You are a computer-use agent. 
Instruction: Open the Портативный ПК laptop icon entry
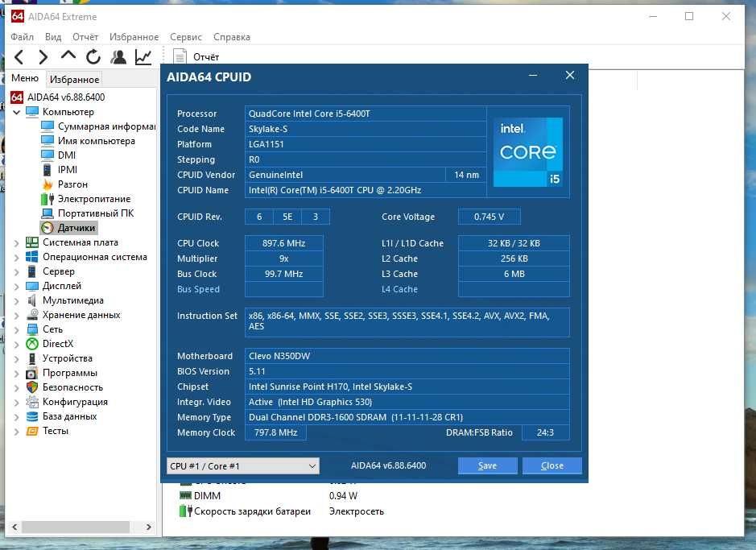[x=48, y=213]
